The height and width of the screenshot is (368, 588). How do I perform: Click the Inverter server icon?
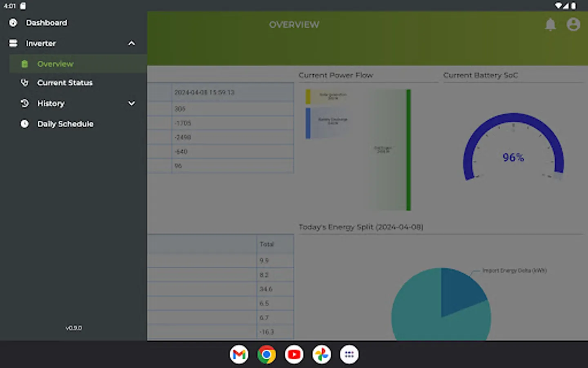pos(13,43)
